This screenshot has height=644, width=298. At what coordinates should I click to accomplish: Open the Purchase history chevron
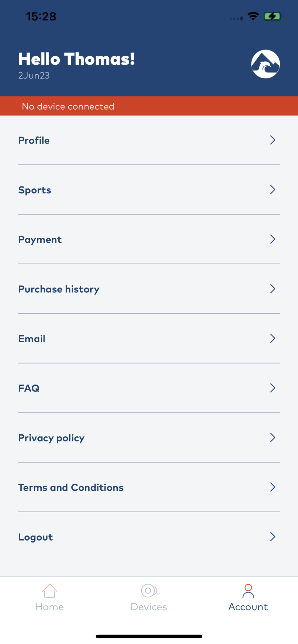(273, 289)
